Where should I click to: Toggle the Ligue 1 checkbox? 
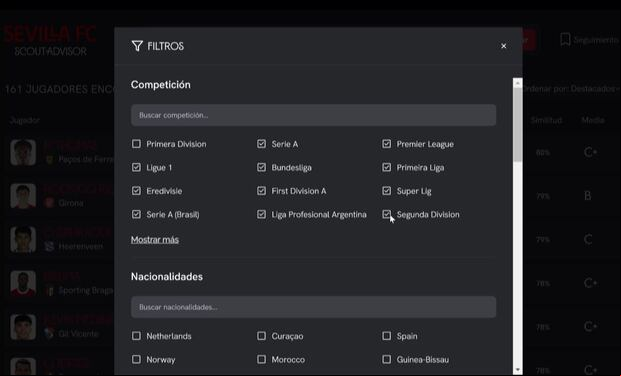(136, 167)
